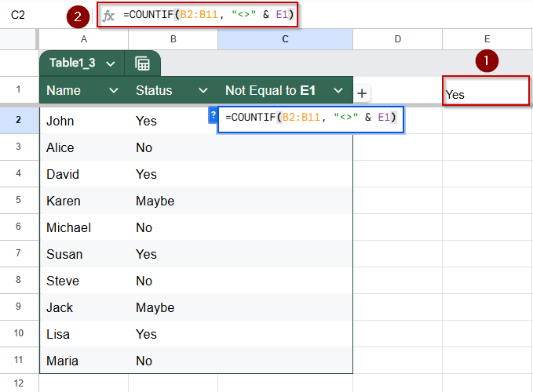Click the cell with Maria
This screenshot has height=392, width=533.
[x=84, y=361]
